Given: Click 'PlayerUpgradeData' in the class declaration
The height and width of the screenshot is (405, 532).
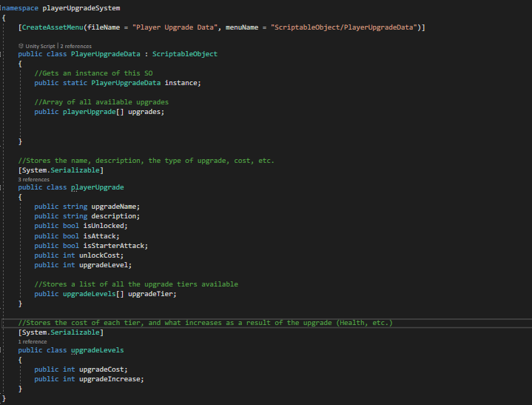Looking at the screenshot, I should tap(106, 54).
